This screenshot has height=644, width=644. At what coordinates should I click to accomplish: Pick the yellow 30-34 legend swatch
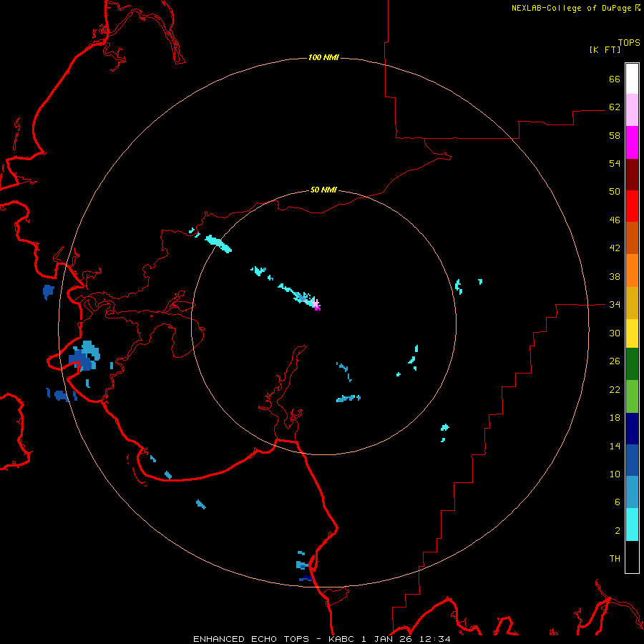(632, 333)
